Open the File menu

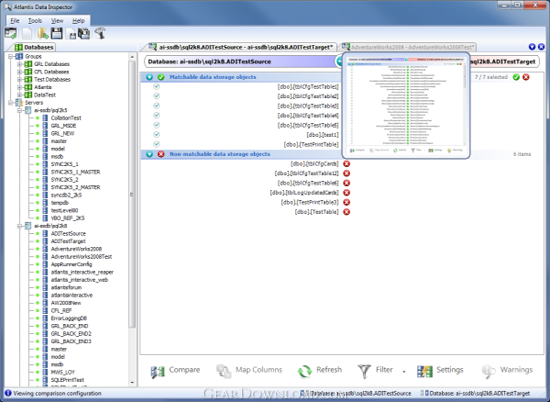[x=15, y=21]
